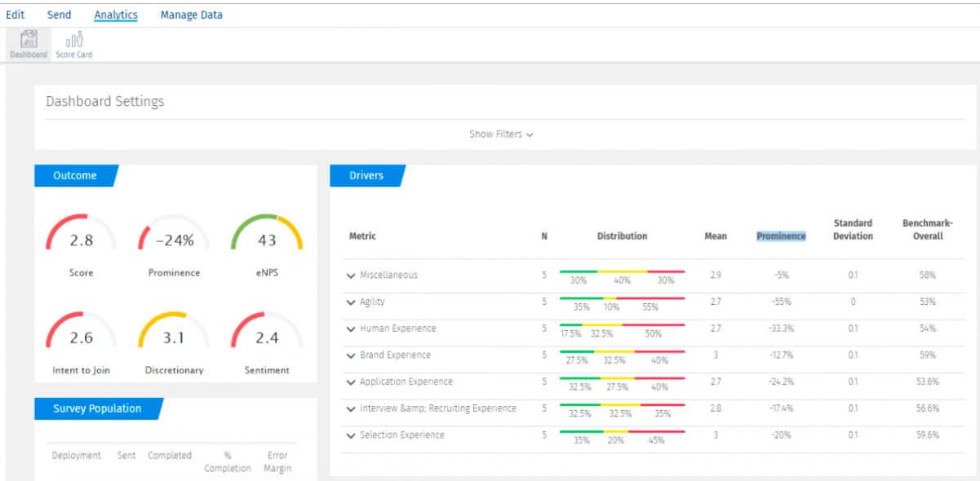Click the Score gauge showing 2.8
Viewport: 980px width, 481px height.
(81, 234)
